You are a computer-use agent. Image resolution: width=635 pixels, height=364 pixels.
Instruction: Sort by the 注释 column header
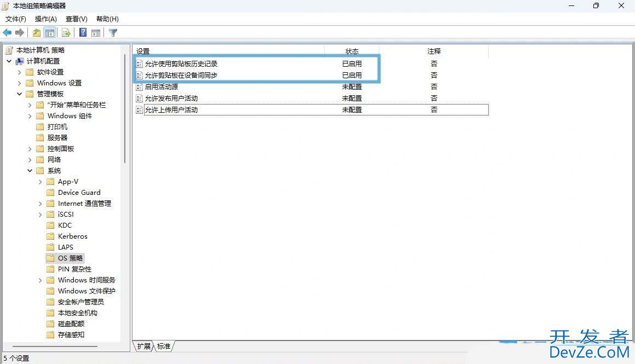(x=434, y=51)
